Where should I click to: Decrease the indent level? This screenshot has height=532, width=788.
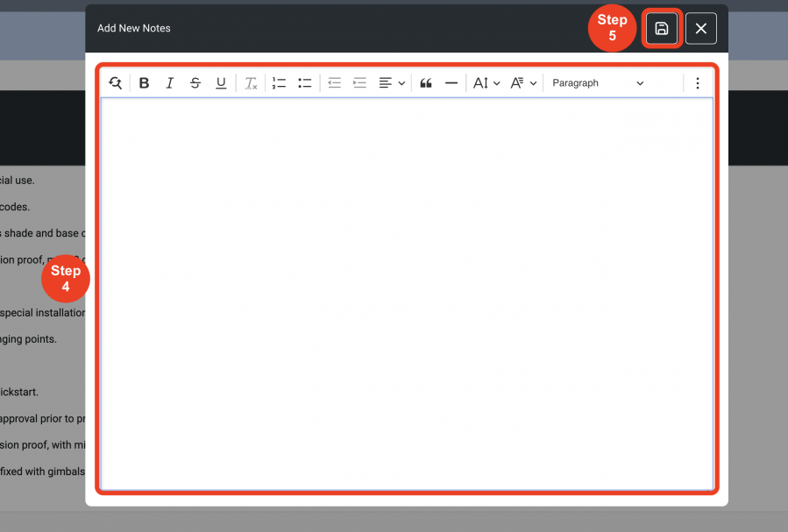pos(334,83)
